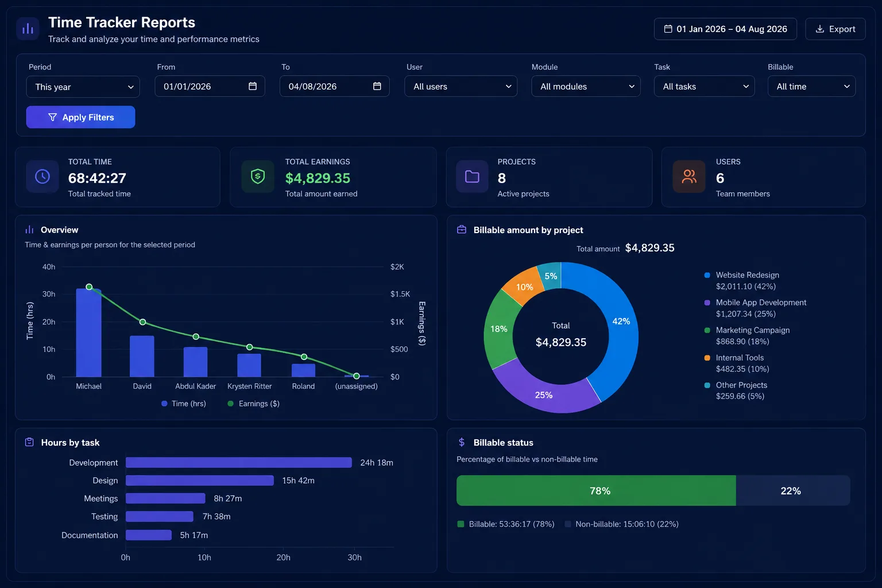Toggle Marketing Campaign legend entry

[x=747, y=336]
